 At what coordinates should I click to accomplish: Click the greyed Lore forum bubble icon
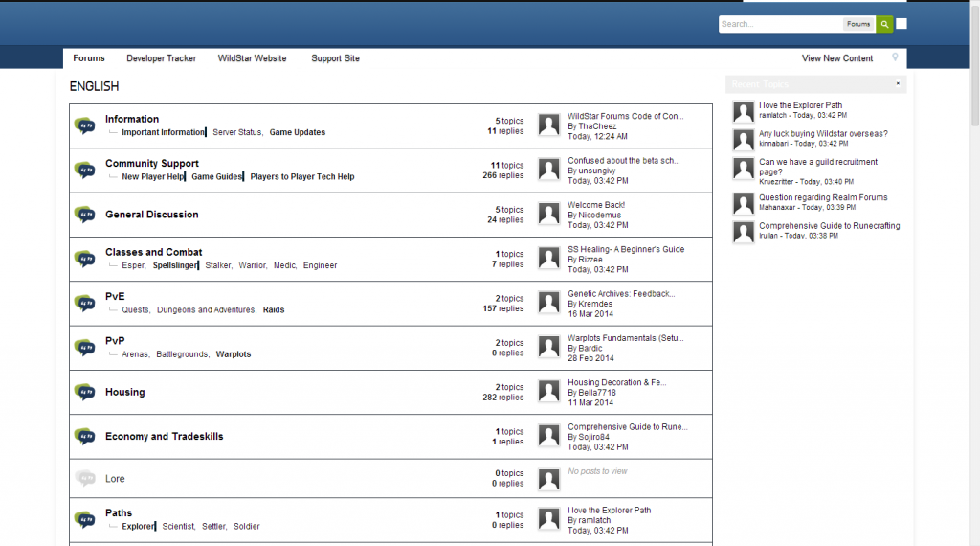coord(85,478)
